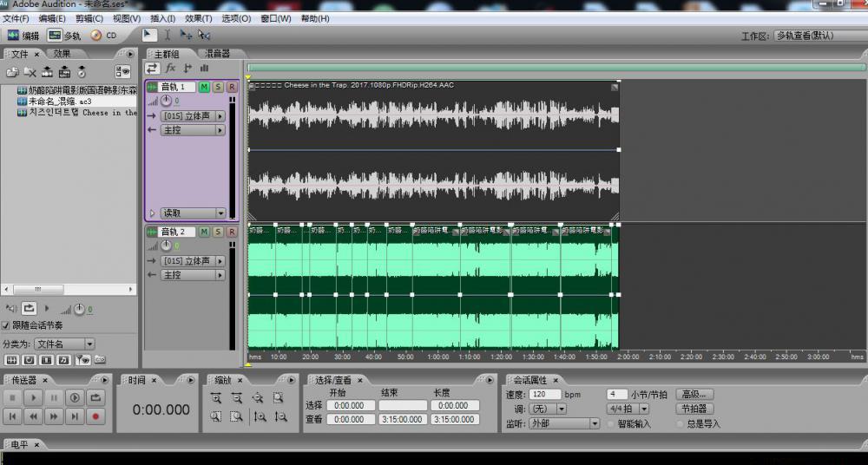
Task: Solo track 音轨 2 with S button
Action: tap(218, 232)
